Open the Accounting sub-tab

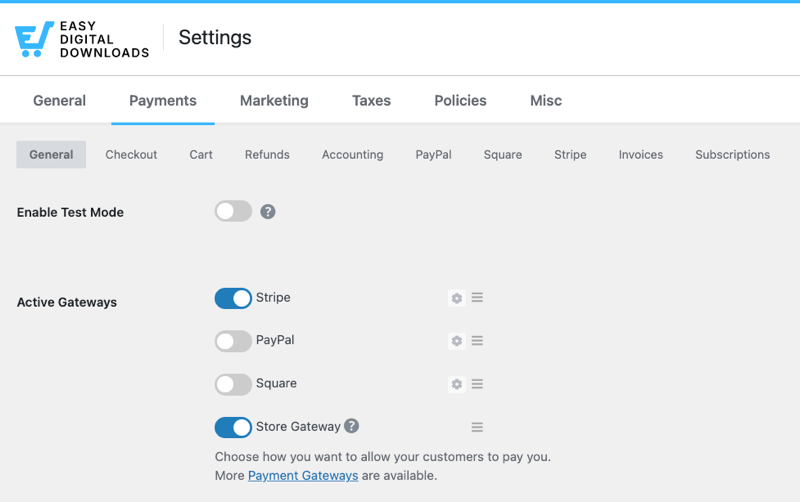click(x=353, y=155)
